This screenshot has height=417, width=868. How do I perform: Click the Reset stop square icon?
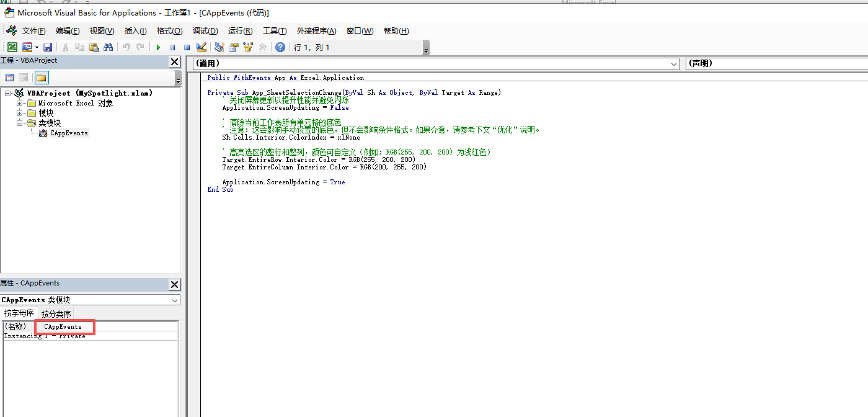[187, 47]
